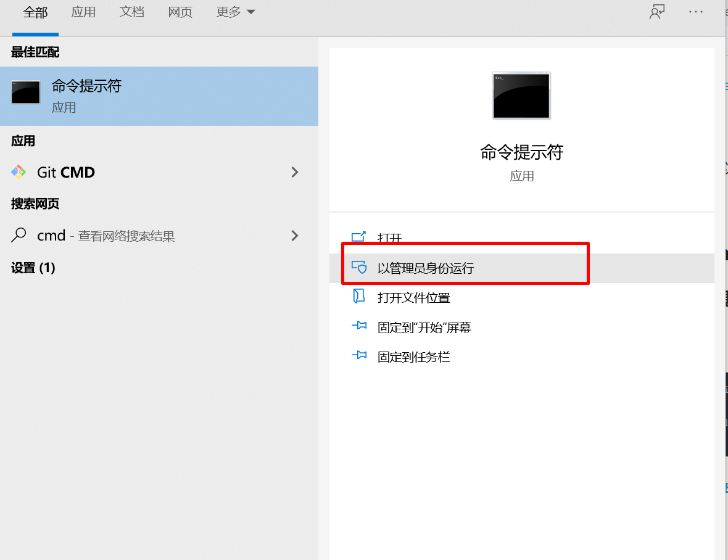Click the 设置 (1) heading
Viewport: 728px width, 560px height.
pos(33,268)
